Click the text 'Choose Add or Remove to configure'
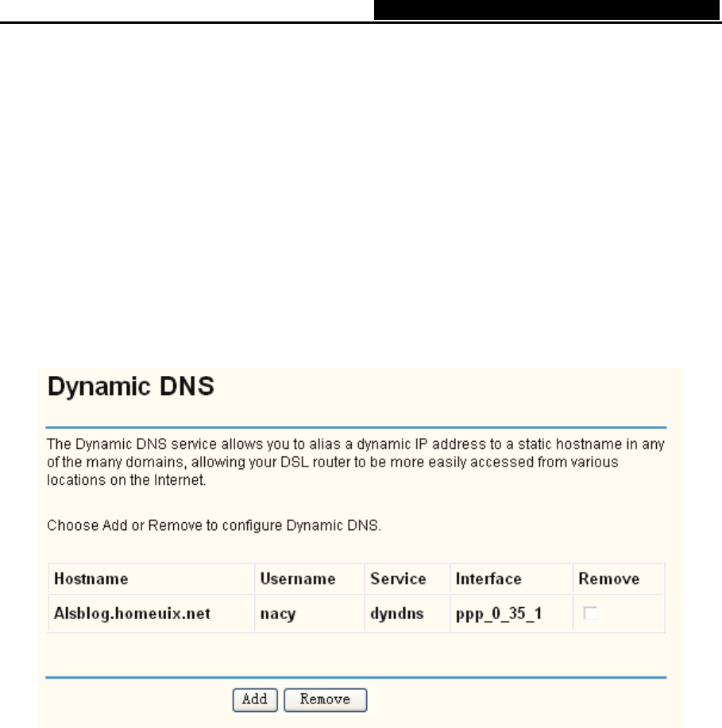The width and height of the screenshot is (722, 728). [164, 525]
